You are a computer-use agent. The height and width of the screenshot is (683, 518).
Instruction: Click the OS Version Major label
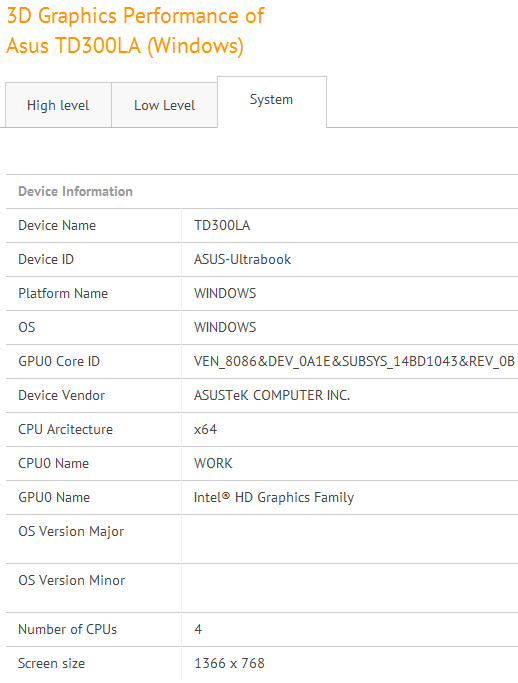pos(71,531)
